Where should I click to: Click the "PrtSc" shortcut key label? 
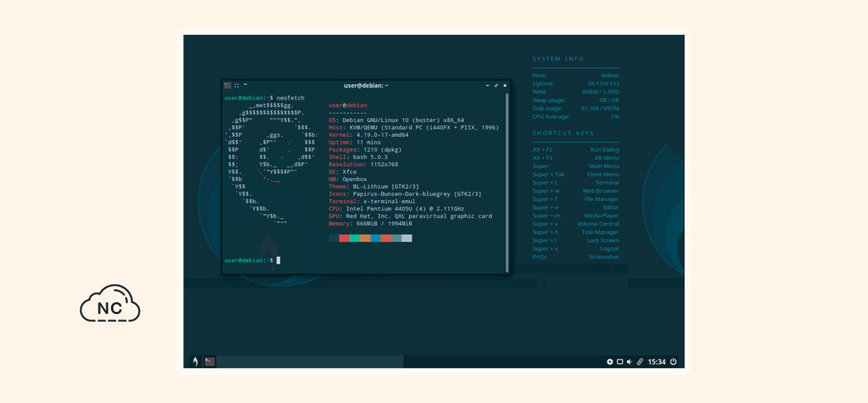540,257
